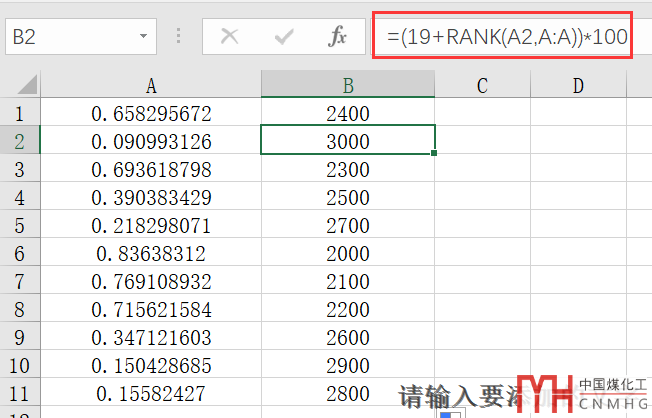This screenshot has width=652, height=418.
Task: Cancel the formula entry with X icon
Action: pos(229,37)
